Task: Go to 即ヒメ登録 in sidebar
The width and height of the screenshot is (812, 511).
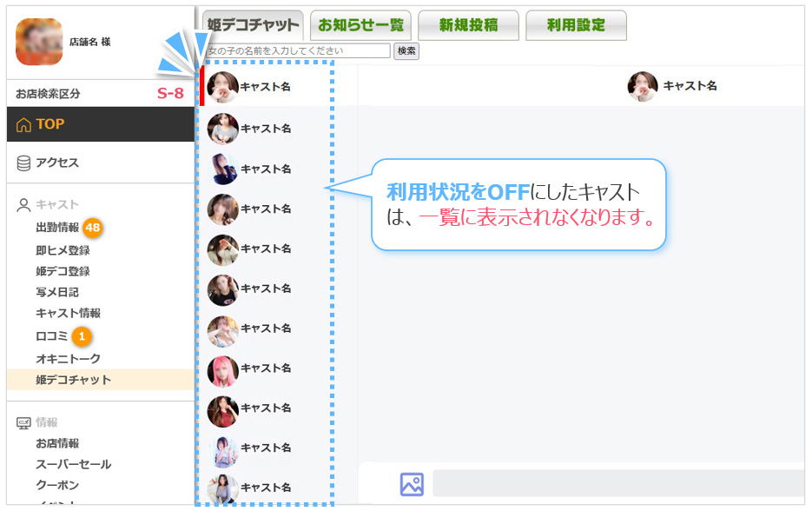Action: click(63, 250)
